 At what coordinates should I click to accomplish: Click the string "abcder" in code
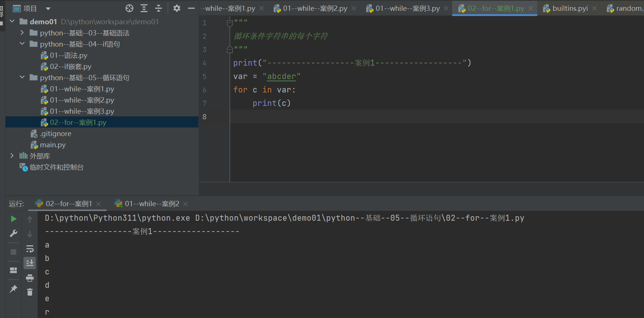(281, 76)
